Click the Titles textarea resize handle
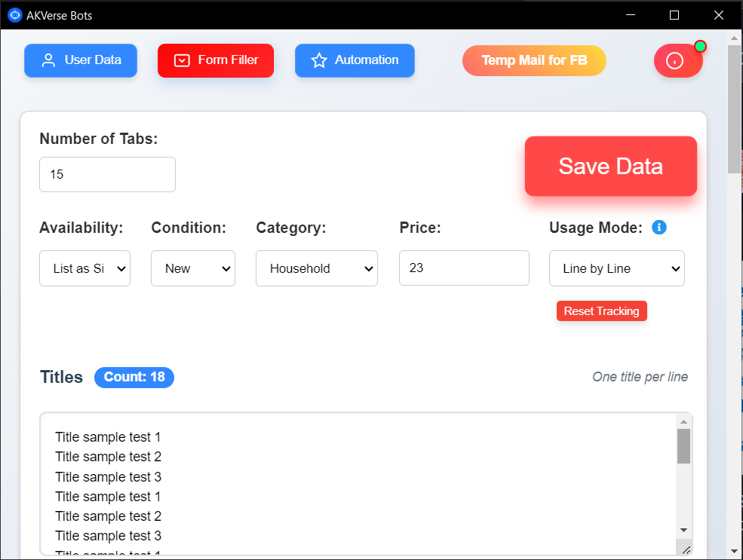Viewport: 743px width, 560px height. pos(686,549)
